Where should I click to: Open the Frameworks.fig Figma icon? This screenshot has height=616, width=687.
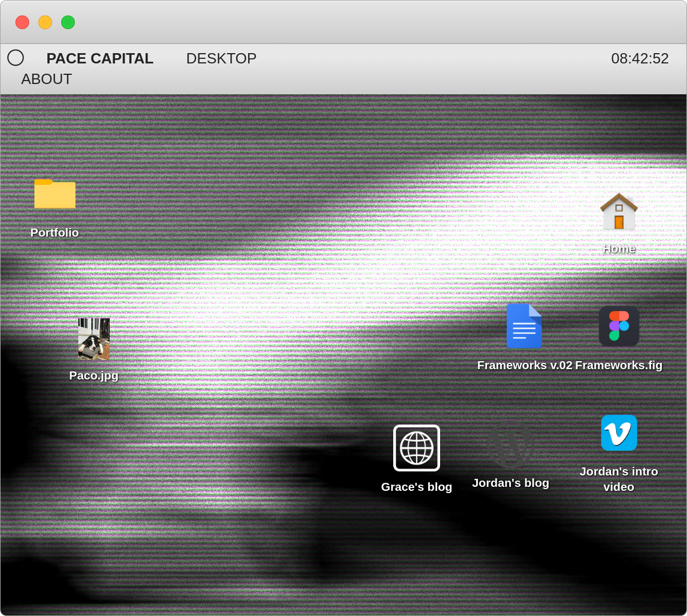click(x=619, y=326)
